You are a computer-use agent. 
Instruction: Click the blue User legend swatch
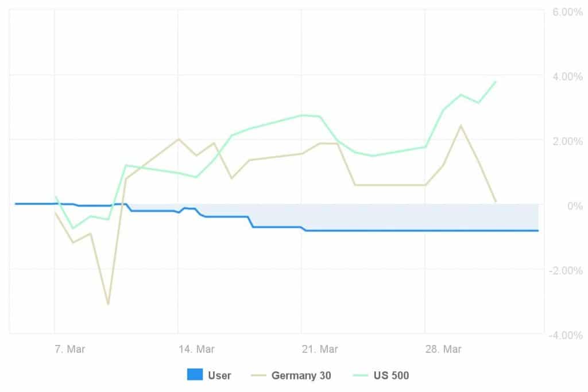tap(195, 375)
